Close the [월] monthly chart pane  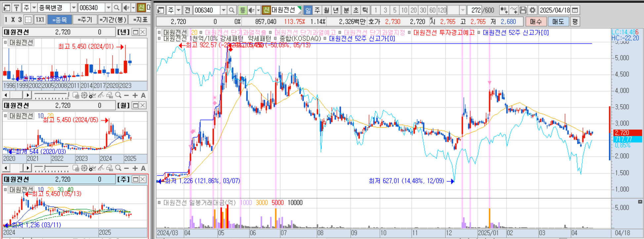[143, 105]
